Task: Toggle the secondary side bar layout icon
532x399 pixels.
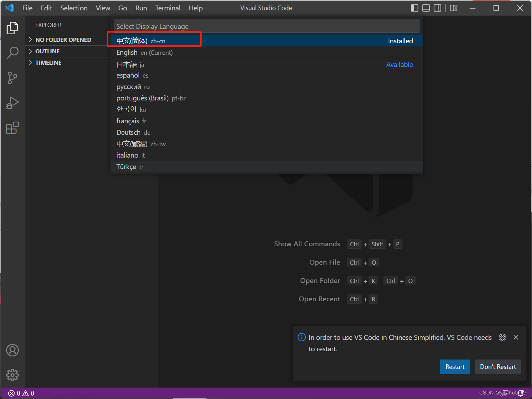Action: coord(437,8)
